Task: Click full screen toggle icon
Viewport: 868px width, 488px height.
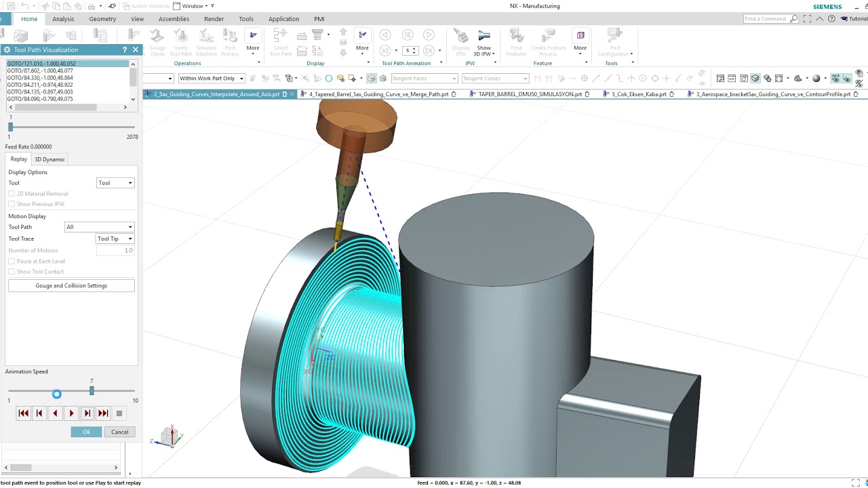Action: 807,19
